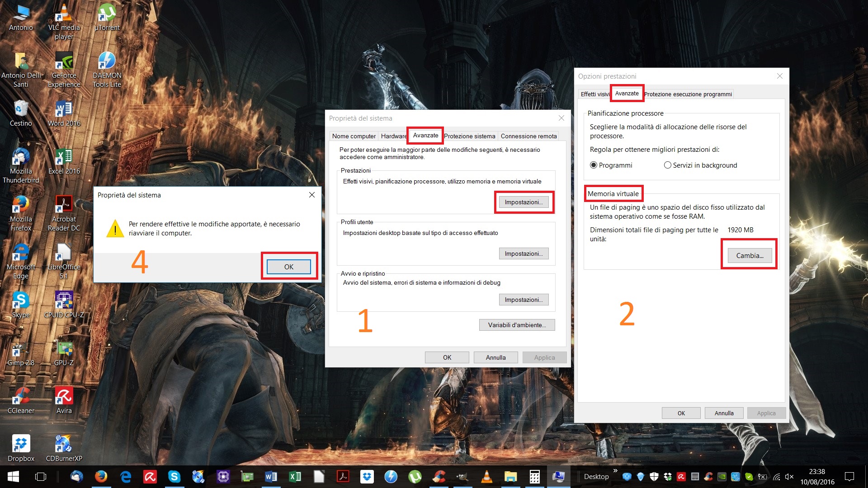Screen dimensions: 868x488
Task: Click Cambia under Memoria virtuale
Action: [x=750, y=255]
